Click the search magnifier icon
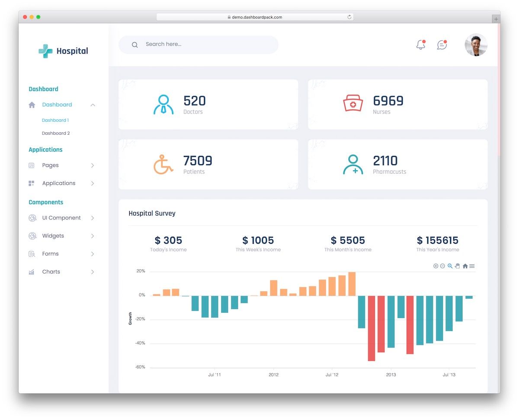 (x=135, y=45)
